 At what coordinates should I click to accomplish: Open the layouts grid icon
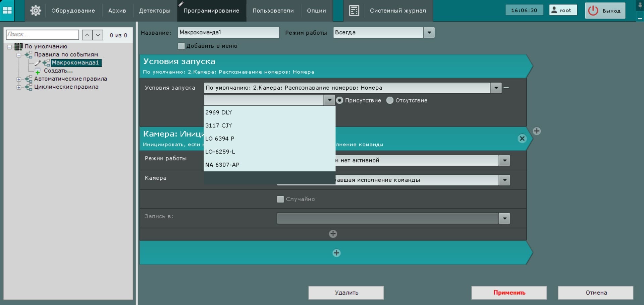7,10
